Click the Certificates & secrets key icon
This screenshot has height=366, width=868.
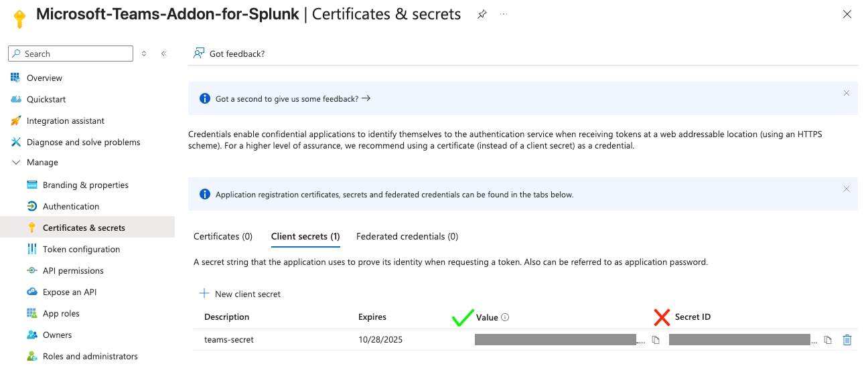coord(31,227)
